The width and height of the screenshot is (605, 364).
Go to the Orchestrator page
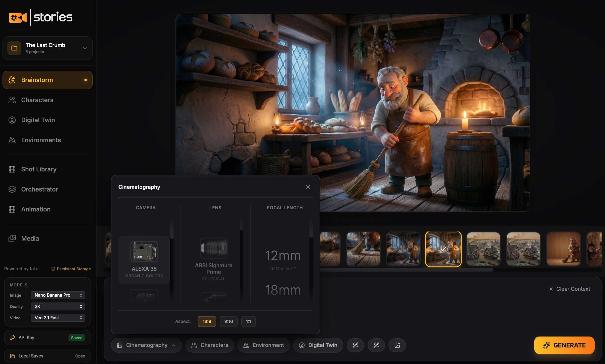[39, 189]
